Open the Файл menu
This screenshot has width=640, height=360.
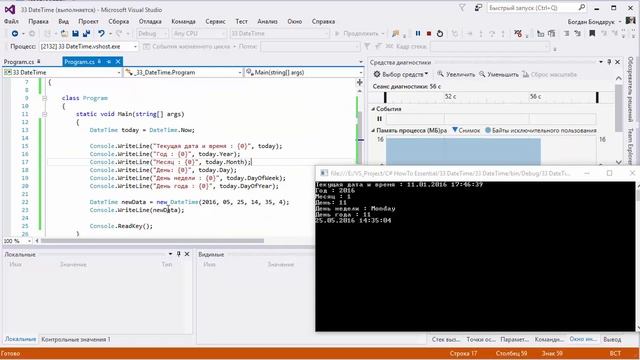click(x=11, y=21)
